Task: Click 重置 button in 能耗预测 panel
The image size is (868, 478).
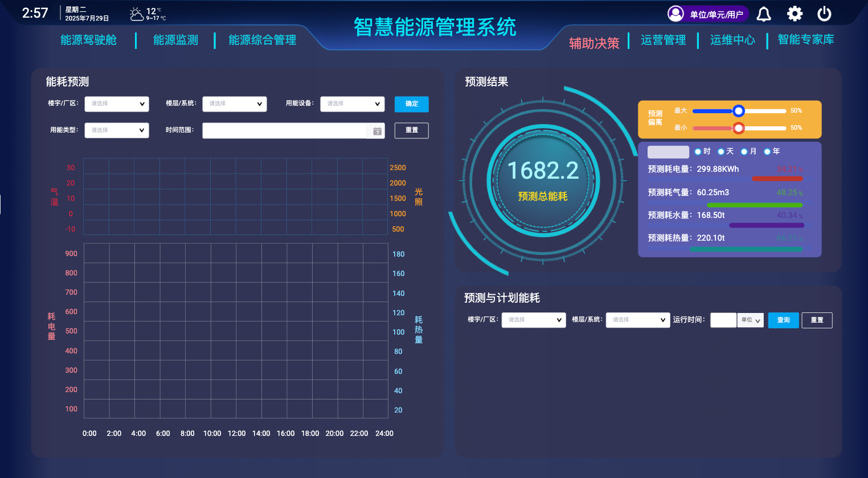Action: 412,130
